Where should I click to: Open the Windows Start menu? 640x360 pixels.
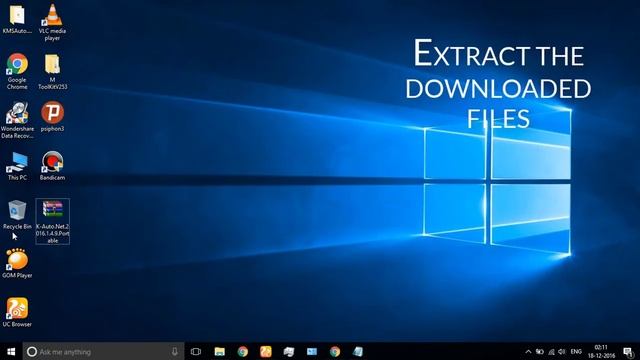pos(11,351)
